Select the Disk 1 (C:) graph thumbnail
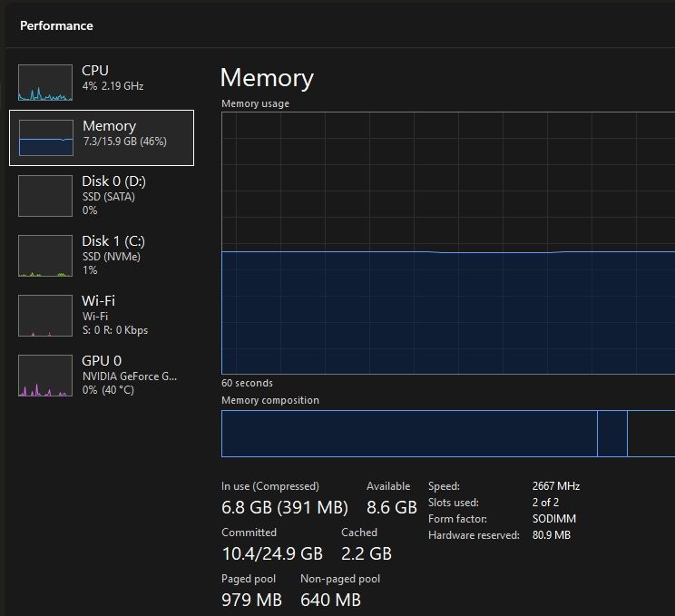Image resolution: width=675 pixels, height=616 pixels. [x=45, y=256]
